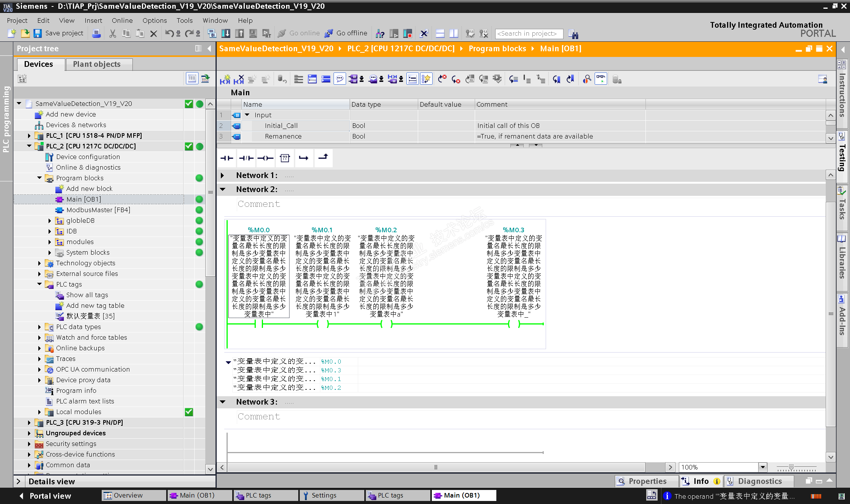Insert a normally closed contact

[246, 158]
